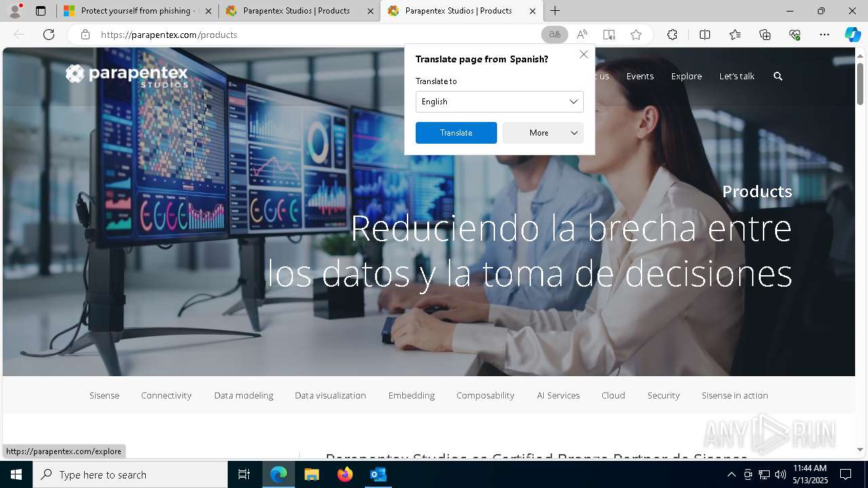Image resolution: width=868 pixels, height=488 pixels.
Task: Expand the More options dropdown in translate popup
Action: [543, 133]
